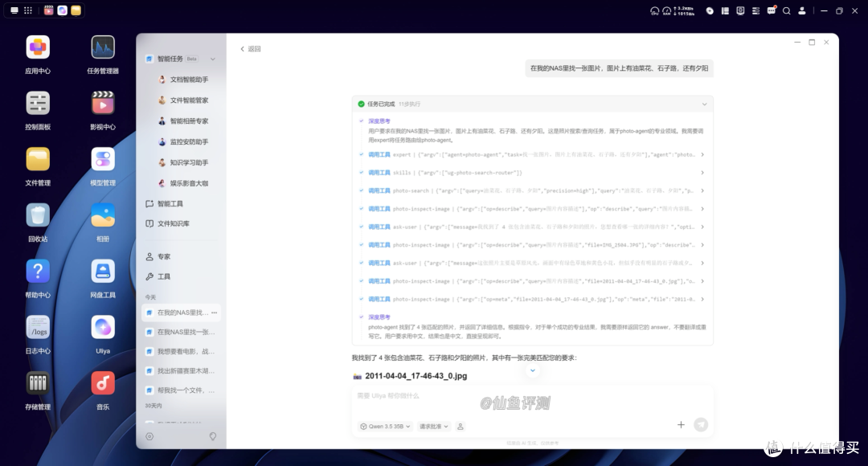Open the 控制面板 desktop icon
The width and height of the screenshot is (868, 466).
click(x=38, y=104)
